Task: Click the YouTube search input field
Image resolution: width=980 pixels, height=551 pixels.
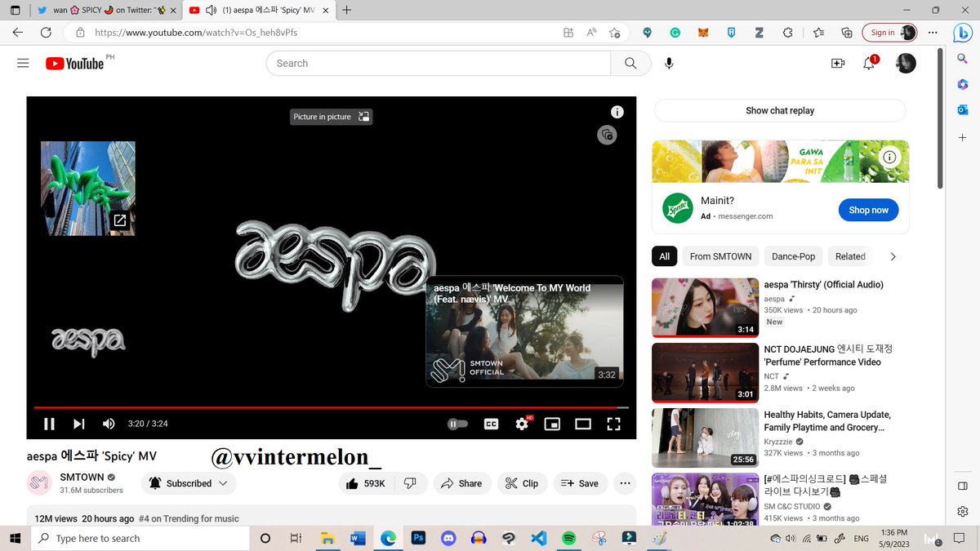Action: click(439, 63)
